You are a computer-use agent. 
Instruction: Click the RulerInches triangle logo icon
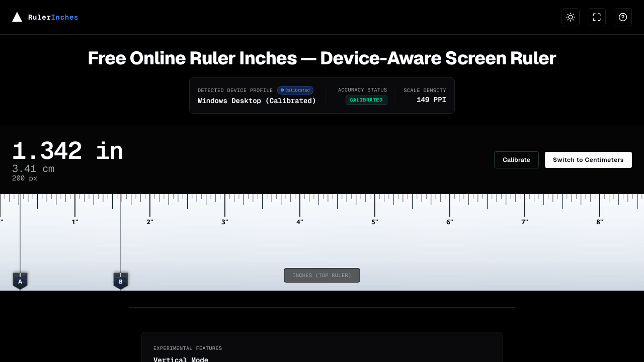point(17,17)
